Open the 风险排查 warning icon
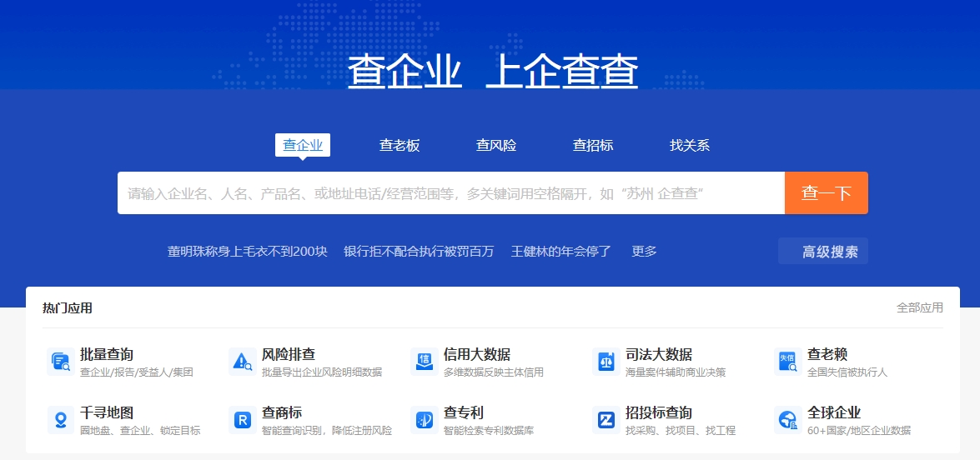The height and width of the screenshot is (460, 980). click(x=243, y=362)
